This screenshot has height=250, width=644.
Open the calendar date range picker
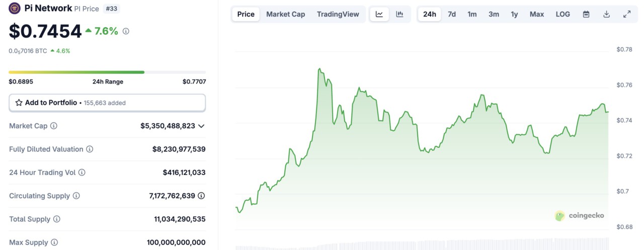click(x=586, y=14)
